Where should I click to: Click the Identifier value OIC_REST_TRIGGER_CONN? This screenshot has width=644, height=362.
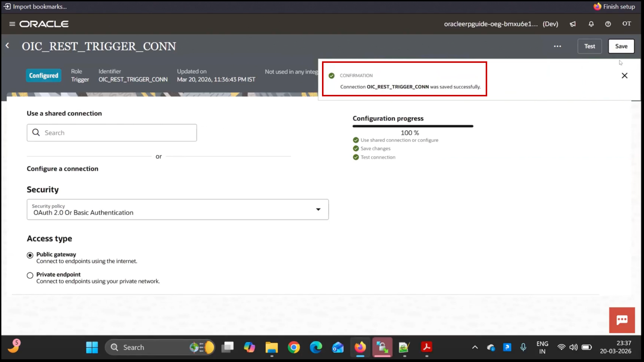click(x=133, y=79)
